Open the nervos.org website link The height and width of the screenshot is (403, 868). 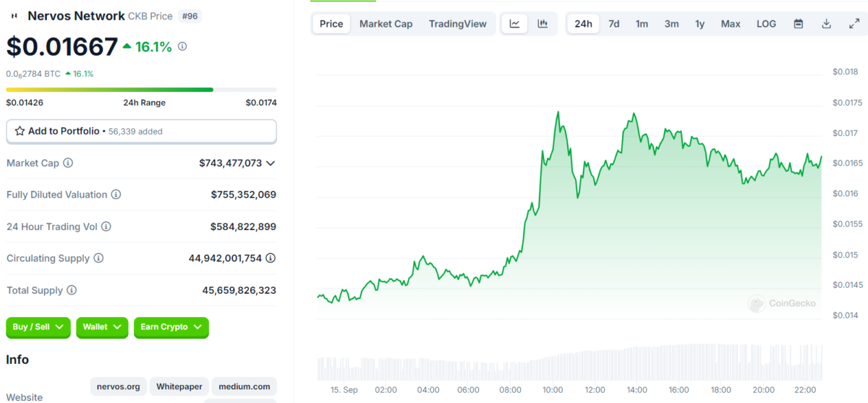119,387
